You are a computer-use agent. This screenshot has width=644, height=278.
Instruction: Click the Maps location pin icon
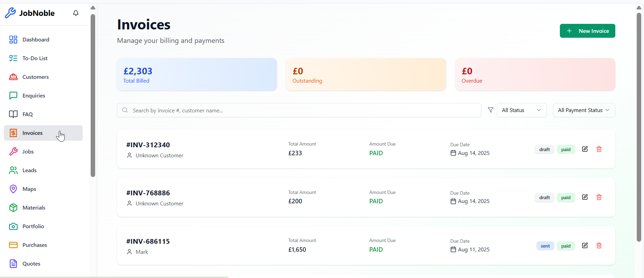coord(13,189)
